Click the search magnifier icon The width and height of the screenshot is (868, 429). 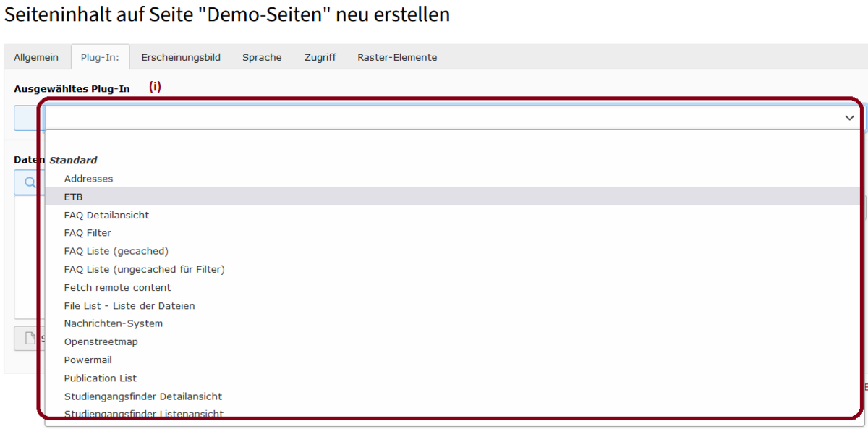30,183
